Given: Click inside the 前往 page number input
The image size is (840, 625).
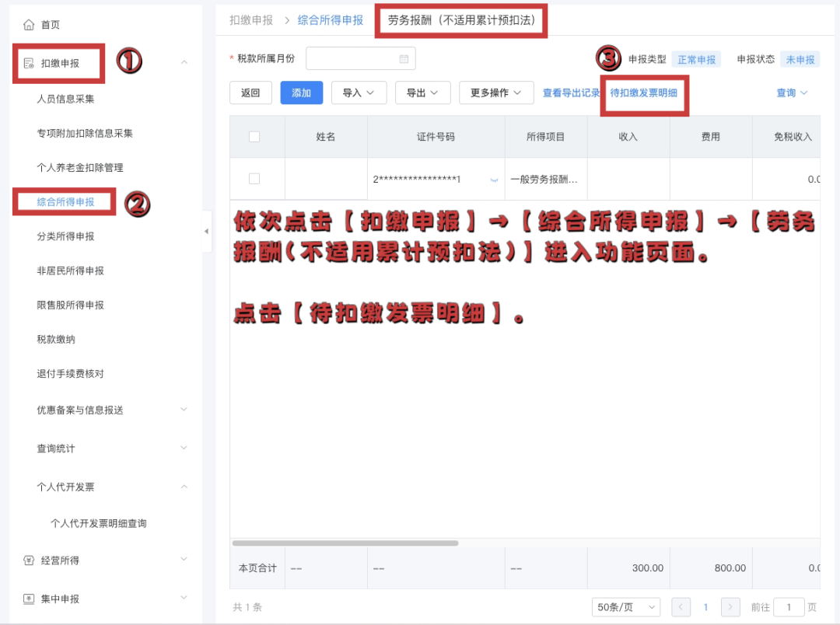Looking at the screenshot, I should (x=788, y=606).
